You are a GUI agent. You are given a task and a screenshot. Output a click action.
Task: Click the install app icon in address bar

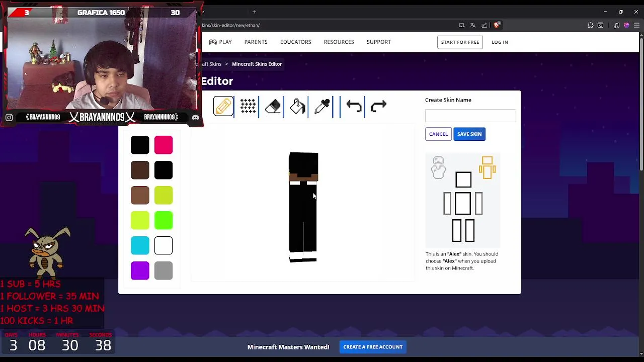tap(461, 25)
